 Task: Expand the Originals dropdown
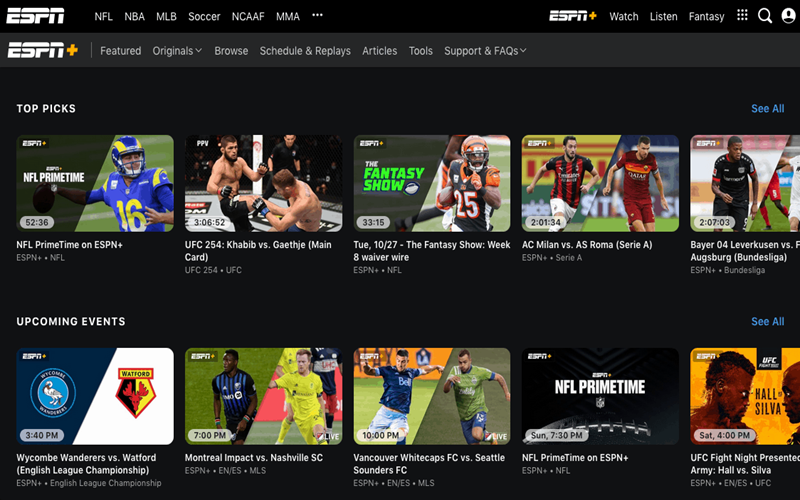pos(177,51)
